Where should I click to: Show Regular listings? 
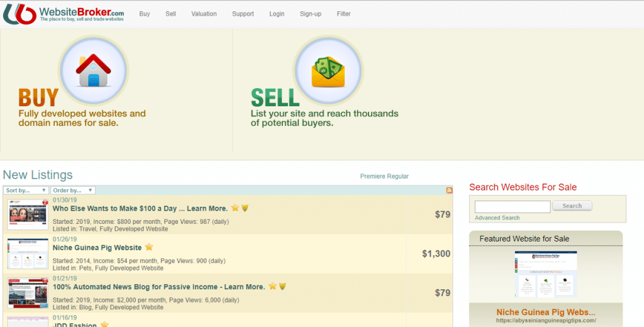coord(397,176)
